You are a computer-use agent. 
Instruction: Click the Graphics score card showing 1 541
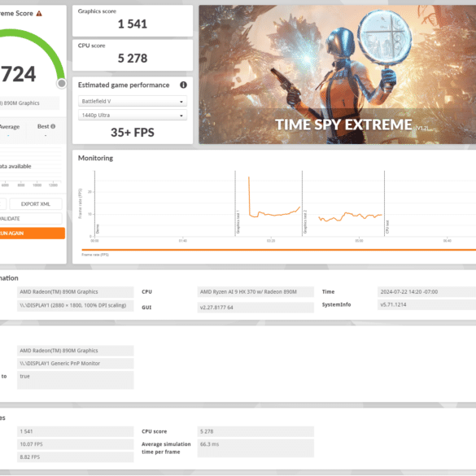(x=133, y=20)
